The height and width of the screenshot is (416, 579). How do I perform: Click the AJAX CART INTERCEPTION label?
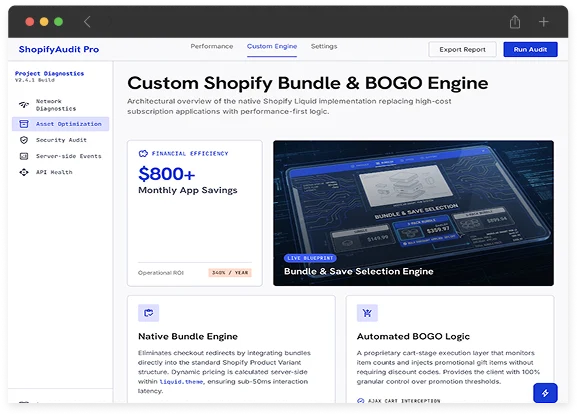click(404, 401)
